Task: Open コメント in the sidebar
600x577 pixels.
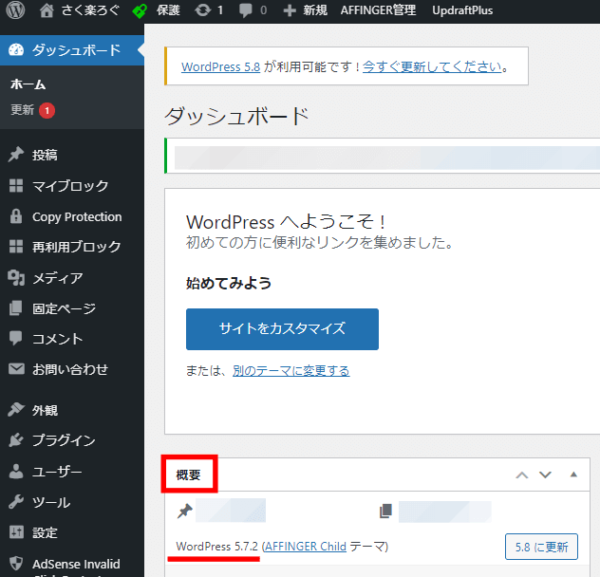Action: click(57, 339)
